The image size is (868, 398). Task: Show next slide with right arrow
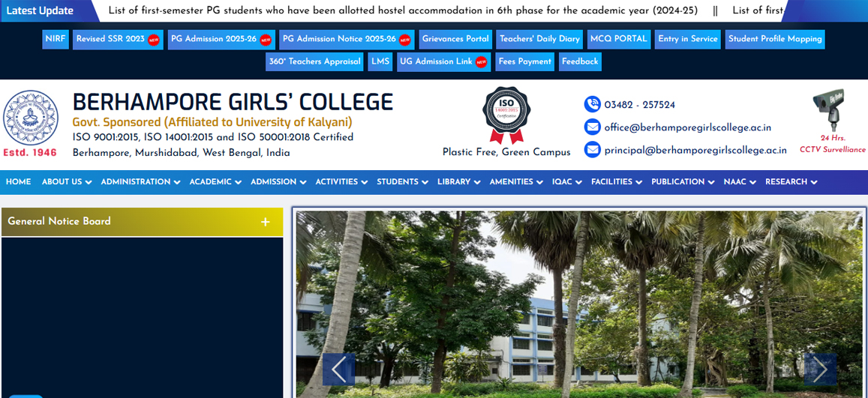821,370
